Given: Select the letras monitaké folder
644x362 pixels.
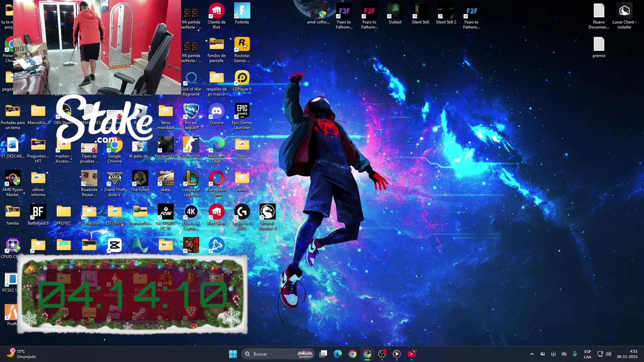Looking at the screenshot, I should (x=166, y=117).
